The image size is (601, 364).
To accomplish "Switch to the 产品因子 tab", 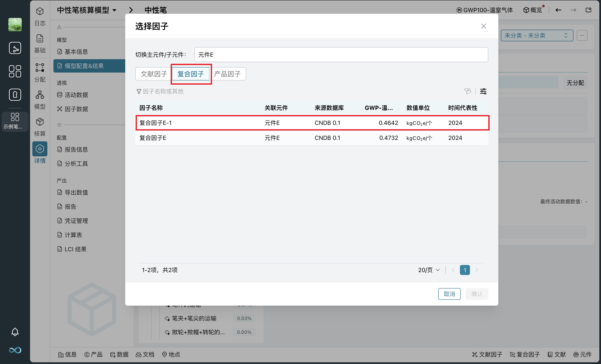I will pos(227,74).
